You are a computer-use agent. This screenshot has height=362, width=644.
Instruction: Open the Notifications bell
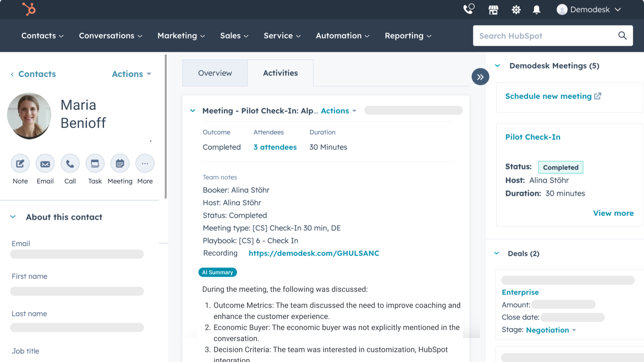pyautogui.click(x=536, y=10)
